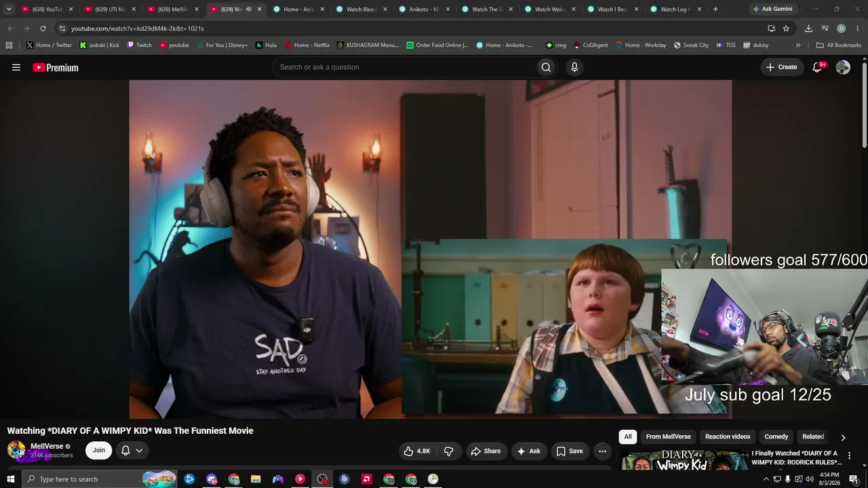Open the Twitch bookmark
The width and height of the screenshot is (868, 488).
140,45
